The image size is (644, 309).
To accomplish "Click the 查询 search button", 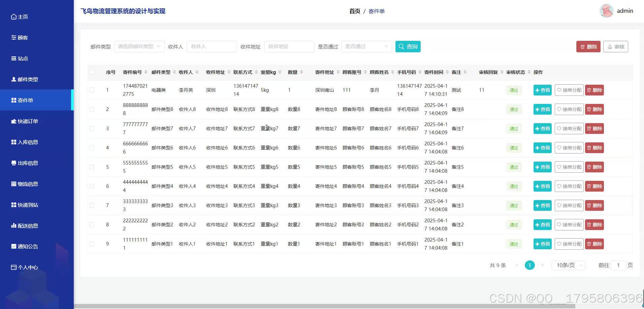I will [408, 47].
